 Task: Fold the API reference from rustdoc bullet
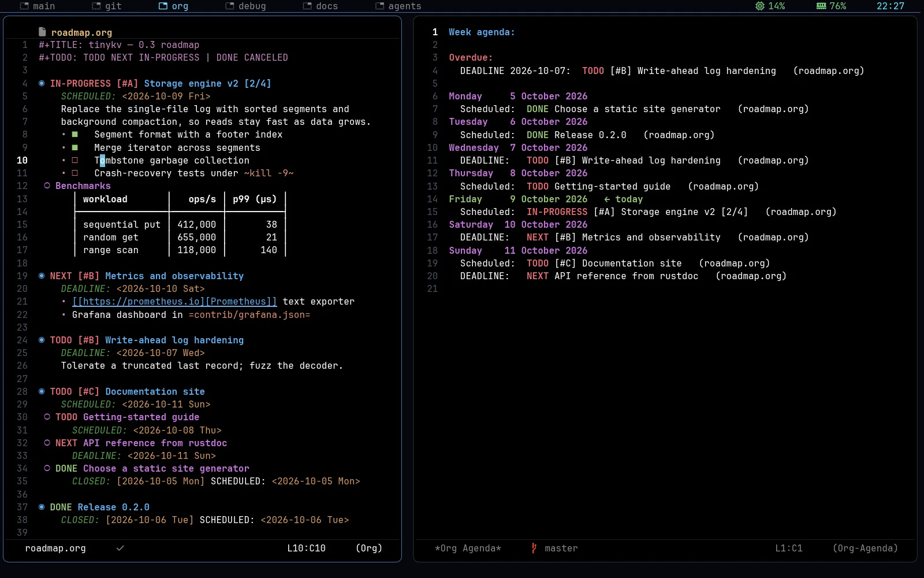coord(47,443)
